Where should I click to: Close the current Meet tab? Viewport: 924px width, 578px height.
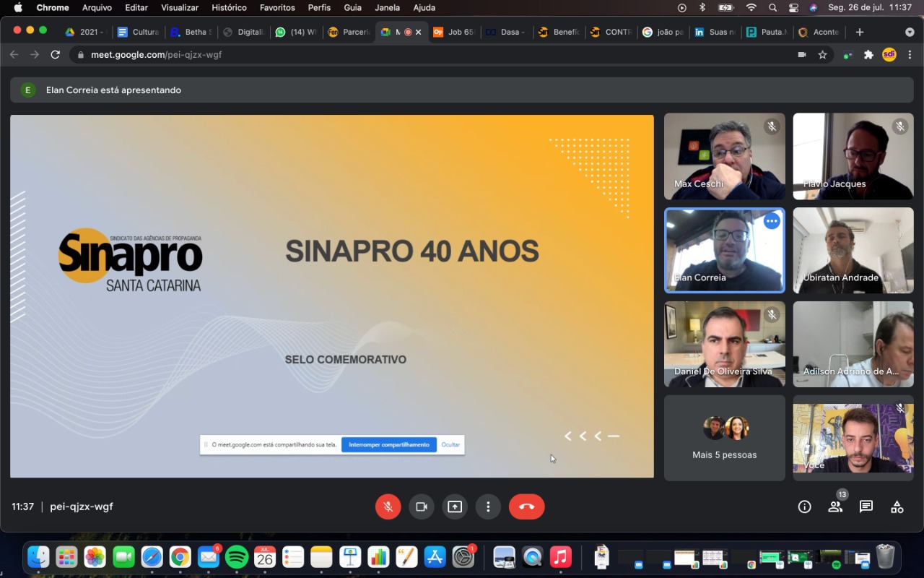(418, 32)
